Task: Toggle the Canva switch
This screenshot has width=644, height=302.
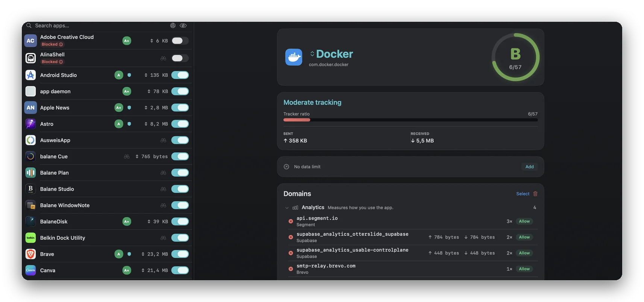Action: 180,270
